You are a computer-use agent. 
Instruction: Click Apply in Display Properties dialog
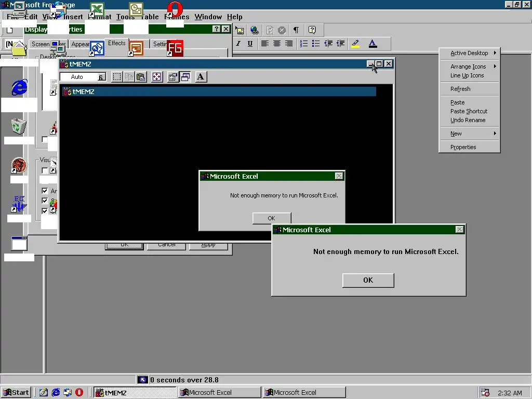pyautogui.click(x=208, y=245)
